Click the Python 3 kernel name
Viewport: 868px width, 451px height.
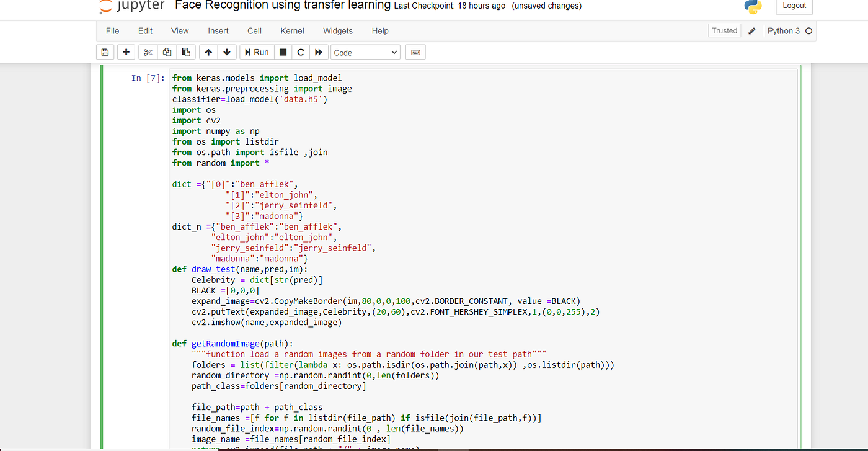[x=784, y=31]
